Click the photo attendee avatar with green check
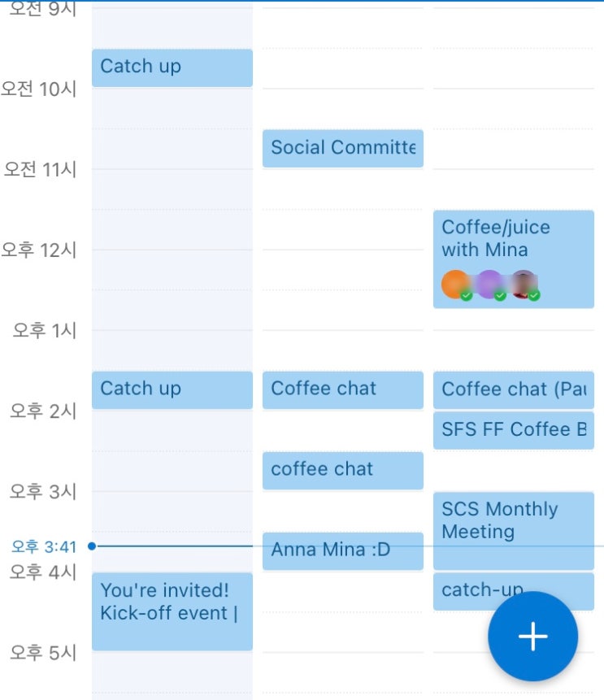Viewport: 604px width, 700px height. (x=524, y=285)
